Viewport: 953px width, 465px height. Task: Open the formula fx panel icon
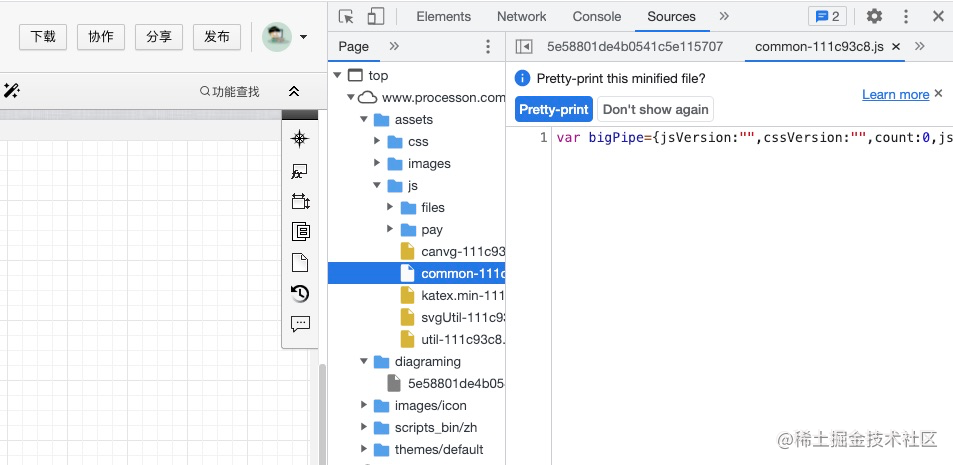tap(300, 172)
